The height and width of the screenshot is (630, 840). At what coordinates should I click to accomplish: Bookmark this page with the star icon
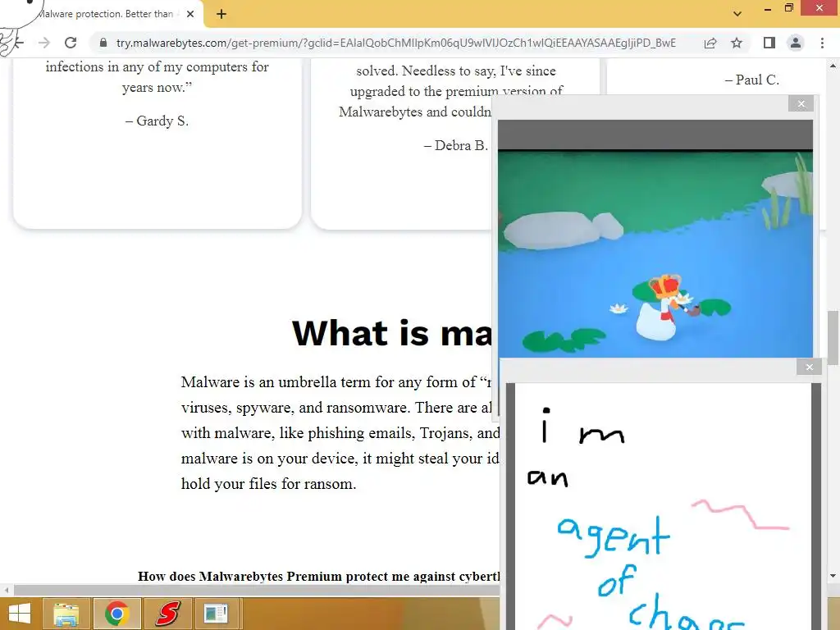coord(737,43)
